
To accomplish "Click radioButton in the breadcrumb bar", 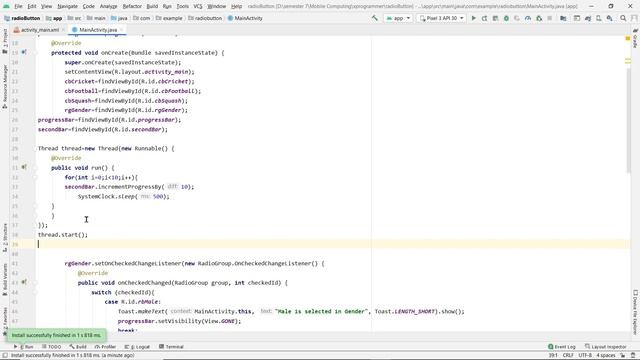I will [22, 18].
